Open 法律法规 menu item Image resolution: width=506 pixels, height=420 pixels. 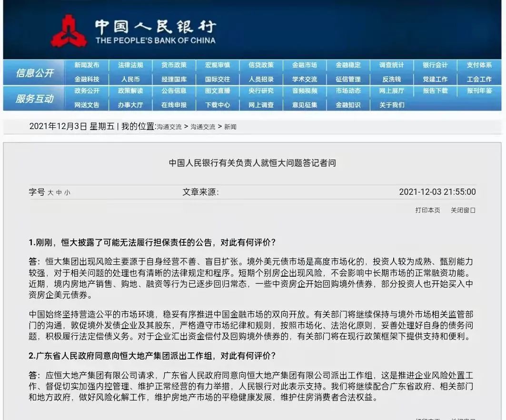[130, 65]
